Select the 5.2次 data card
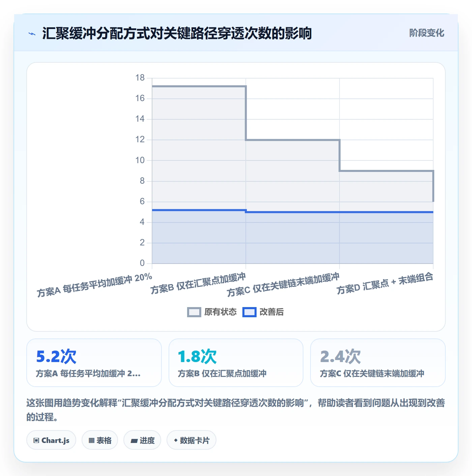Image resolution: width=472 pixels, height=476 pixels. click(94, 363)
